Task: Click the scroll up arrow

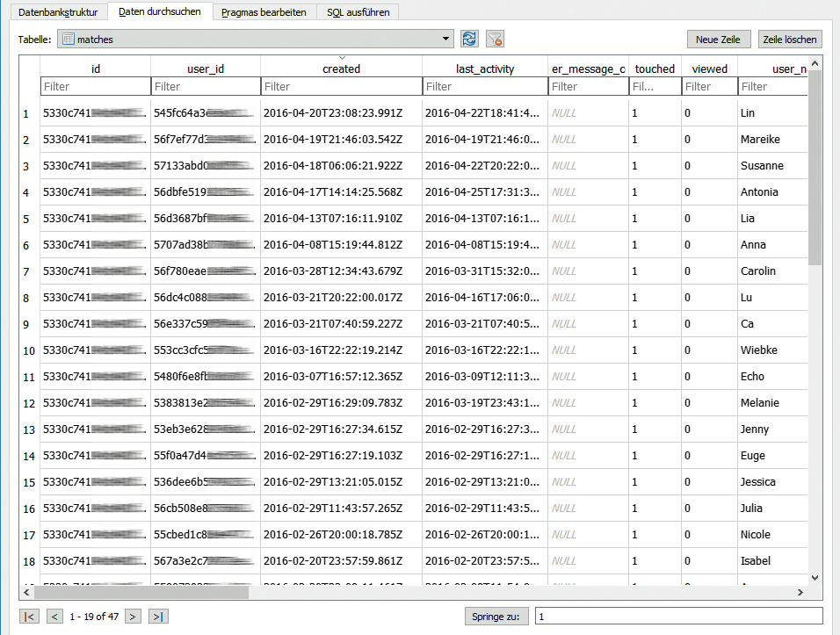Action: [x=815, y=63]
